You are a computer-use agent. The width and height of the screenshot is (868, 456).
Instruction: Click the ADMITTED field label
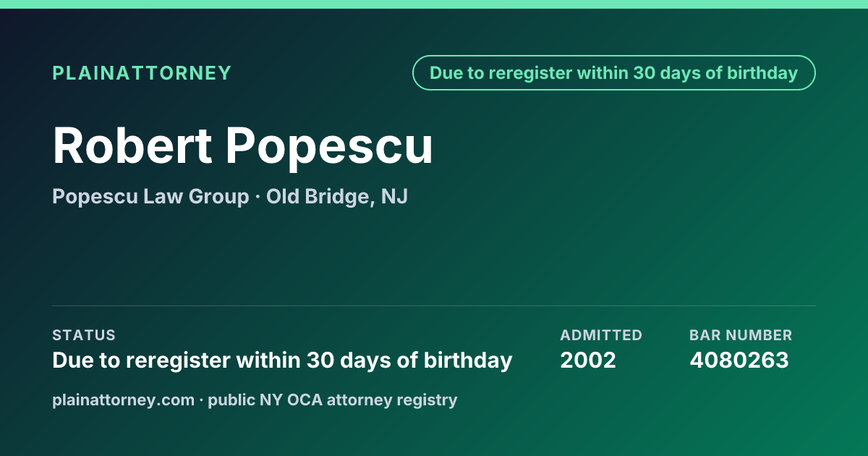point(601,335)
